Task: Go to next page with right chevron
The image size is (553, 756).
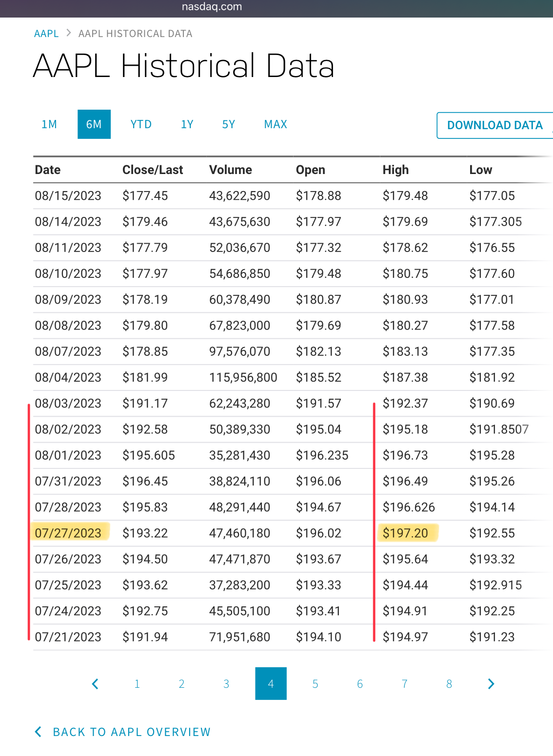Action: (x=491, y=684)
